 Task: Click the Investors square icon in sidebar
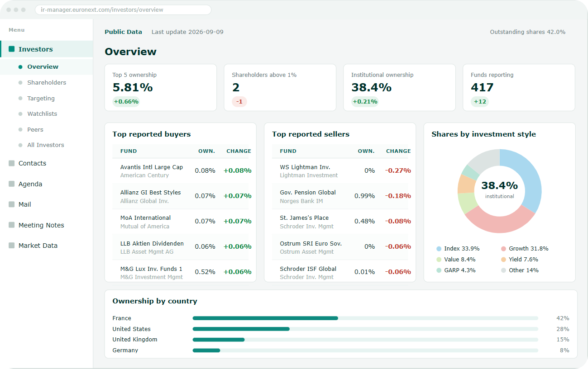[12, 49]
